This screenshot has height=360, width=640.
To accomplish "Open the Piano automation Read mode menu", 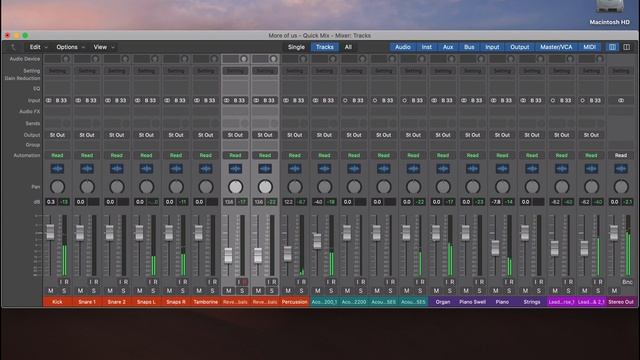I will coord(502,156).
